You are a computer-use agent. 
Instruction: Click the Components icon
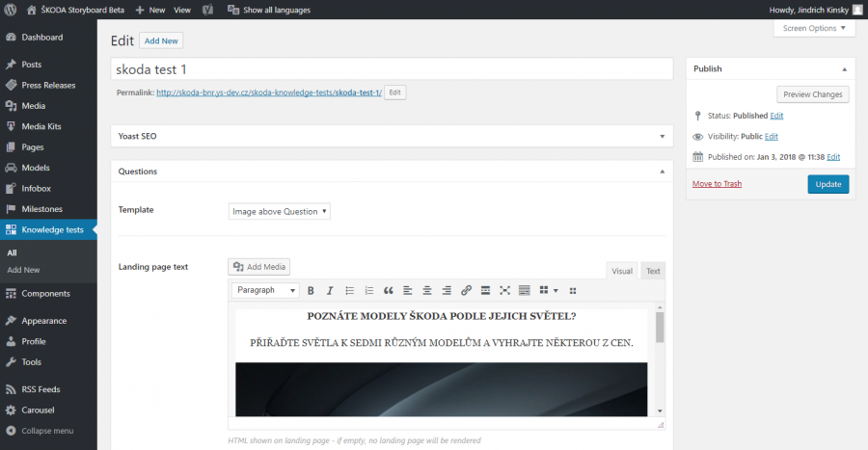point(11,294)
